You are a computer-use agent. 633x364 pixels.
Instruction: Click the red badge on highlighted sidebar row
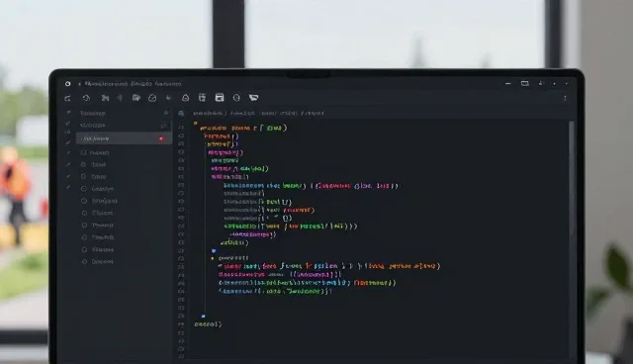(x=161, y=138)
